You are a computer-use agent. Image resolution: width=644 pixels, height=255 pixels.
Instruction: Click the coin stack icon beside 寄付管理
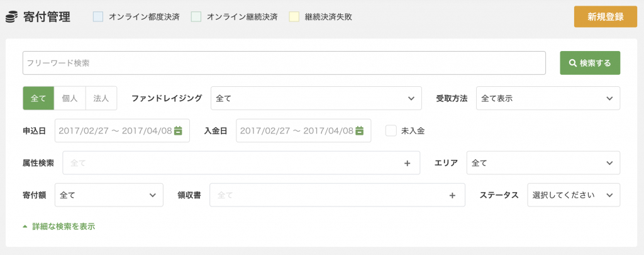coord(11,17)
